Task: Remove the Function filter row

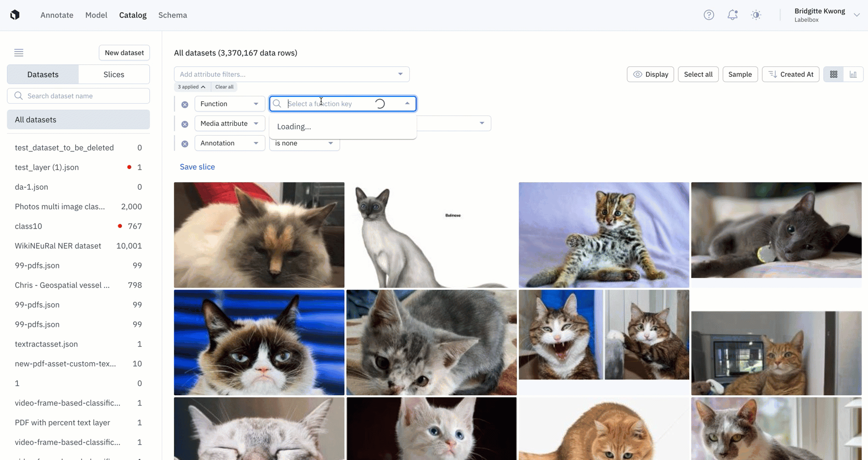Action: click(x=185, y=104)
